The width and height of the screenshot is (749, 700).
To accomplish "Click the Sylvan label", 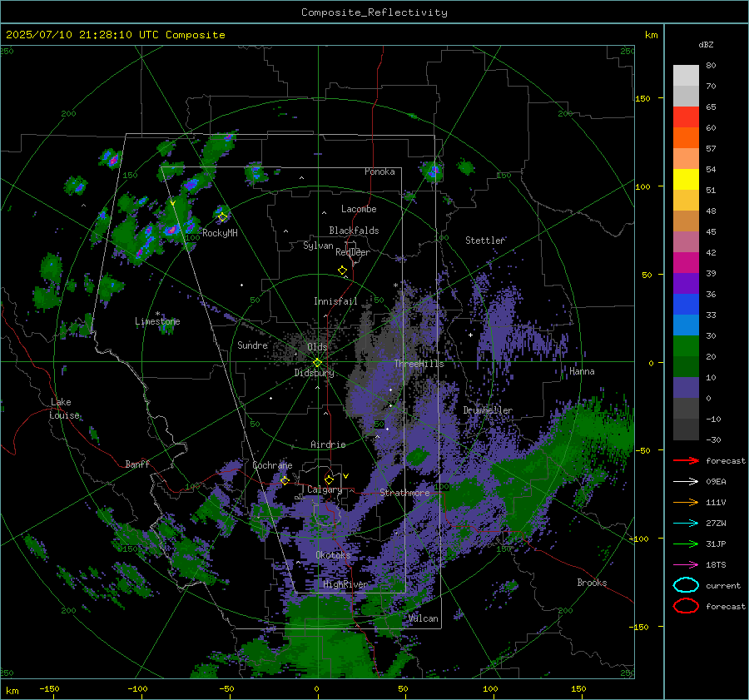I will pos(318,246).
